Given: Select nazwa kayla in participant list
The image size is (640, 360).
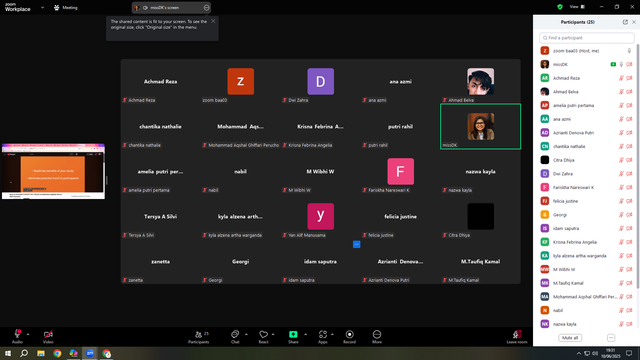Looking at the screenshot, I should (587, 324).
